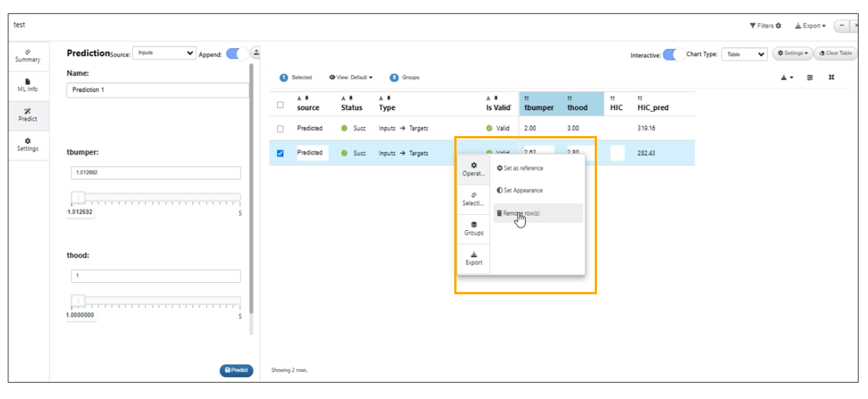Expand the View: Default dropdown
The width and height of the screenshot is (868, 399).
351,78
